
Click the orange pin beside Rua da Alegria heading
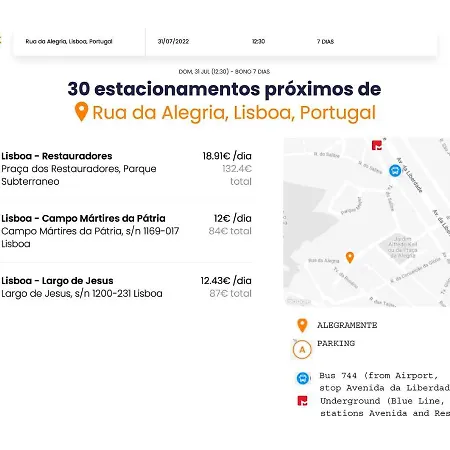pos(81,112)
